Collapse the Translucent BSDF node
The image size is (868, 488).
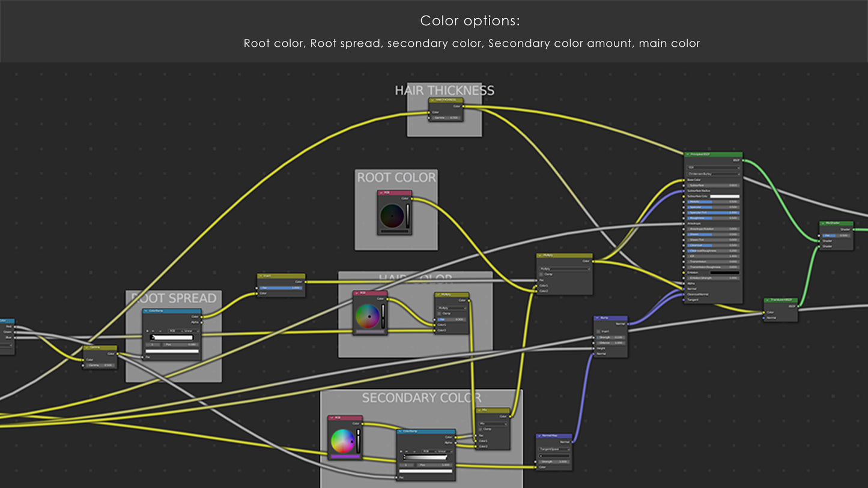click(x=768, y=300)
